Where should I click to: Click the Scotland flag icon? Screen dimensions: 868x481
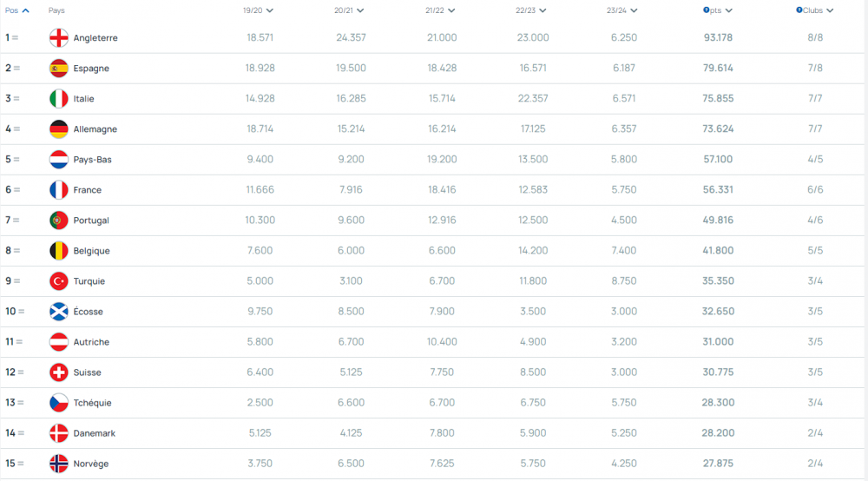tap(59, 312)
